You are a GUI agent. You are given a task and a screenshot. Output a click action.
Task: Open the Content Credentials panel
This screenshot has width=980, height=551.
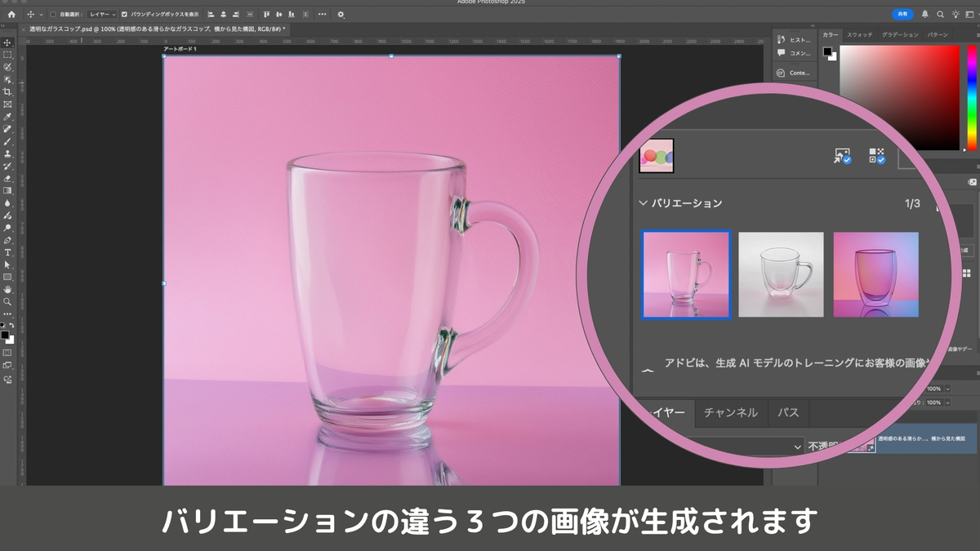click(795, 73)
